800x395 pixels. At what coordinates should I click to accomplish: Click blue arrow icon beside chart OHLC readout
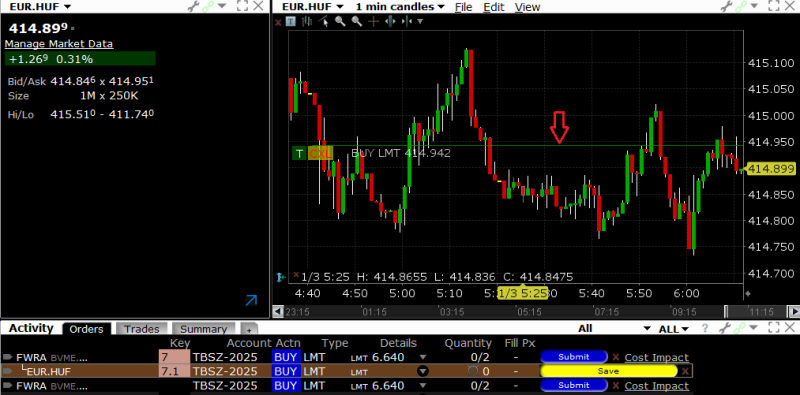[280, 277]
